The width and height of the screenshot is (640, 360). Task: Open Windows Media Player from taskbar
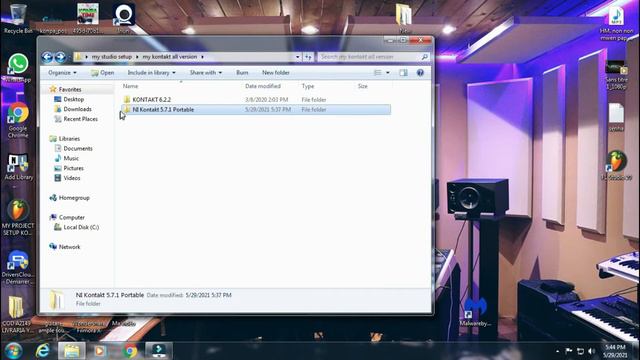(100, 351)
